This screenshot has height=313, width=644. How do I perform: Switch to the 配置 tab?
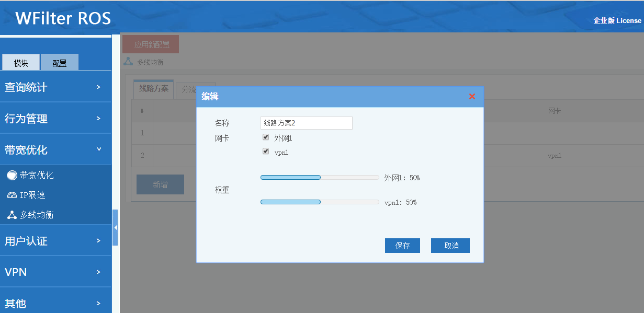59,63
